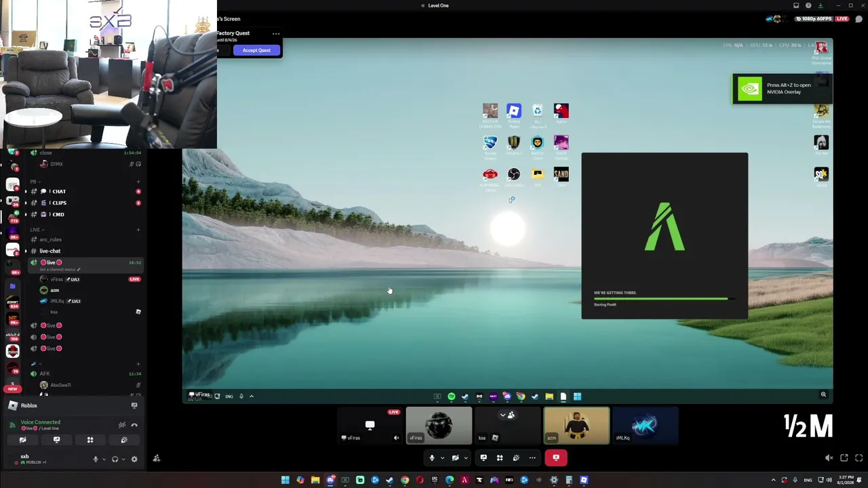Show hidden system tray icons

coord(773,481)
